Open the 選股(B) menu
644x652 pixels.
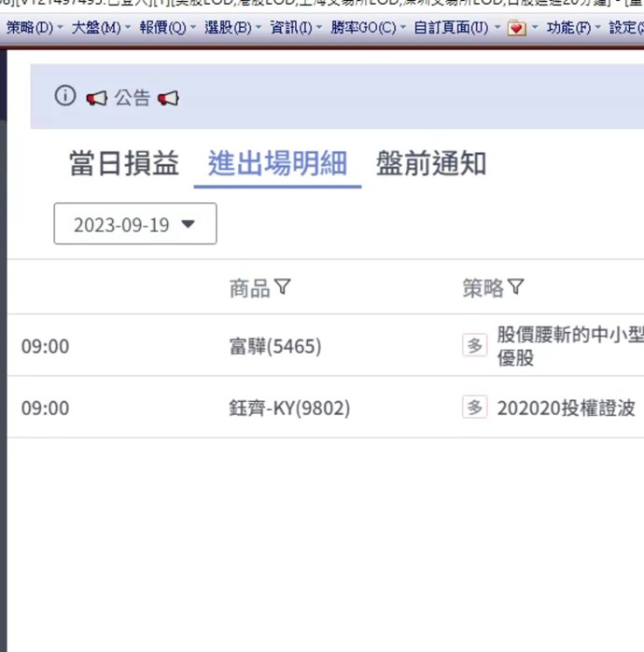pos(229,28)
